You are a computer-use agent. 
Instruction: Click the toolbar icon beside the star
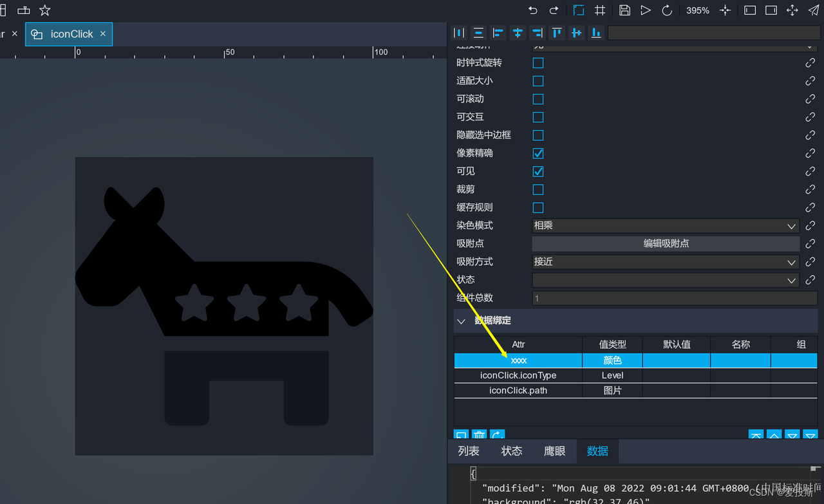click(24, 10)
